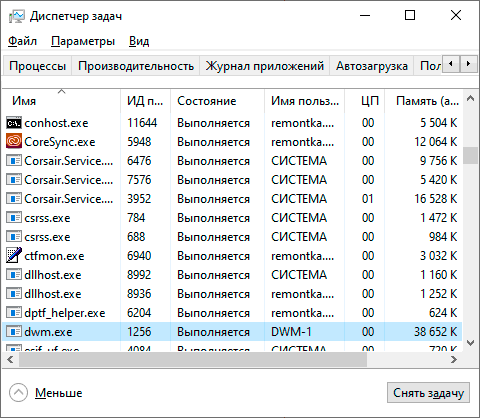This screenshot has height=418, width=480.
Task: Click memory value 38 652 K
Action: coord(436,332)
